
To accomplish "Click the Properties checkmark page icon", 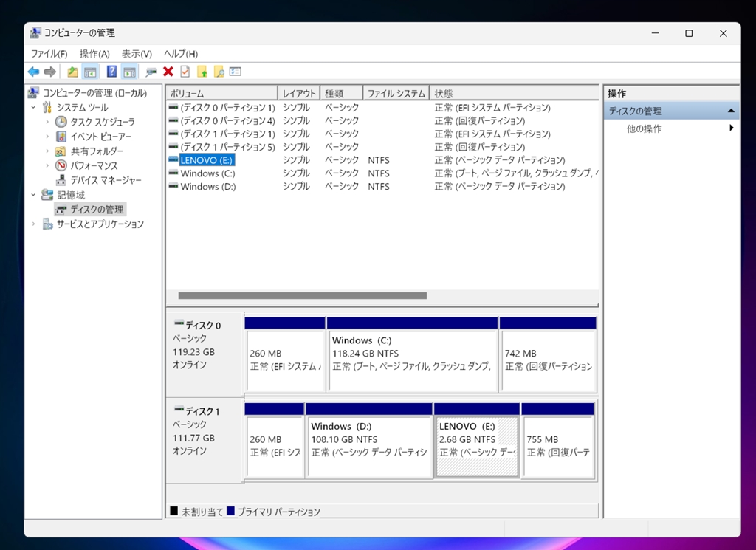I will [x=185, y=72].
